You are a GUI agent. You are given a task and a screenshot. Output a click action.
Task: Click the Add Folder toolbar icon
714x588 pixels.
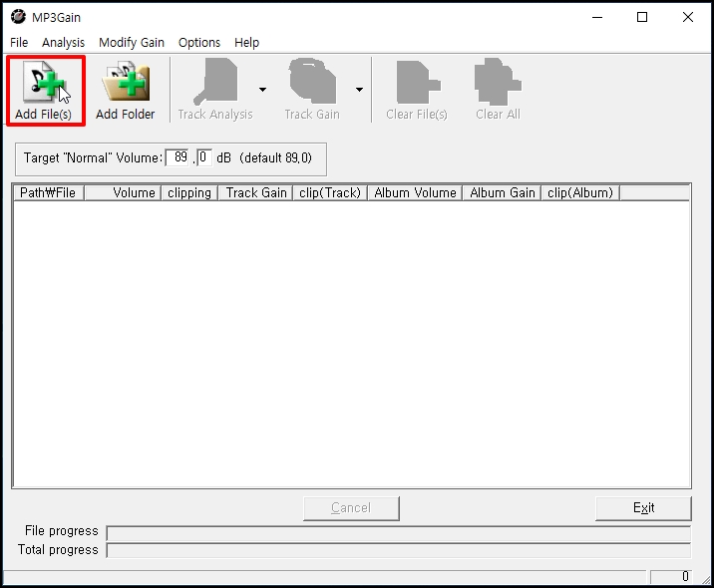point(126,90)
